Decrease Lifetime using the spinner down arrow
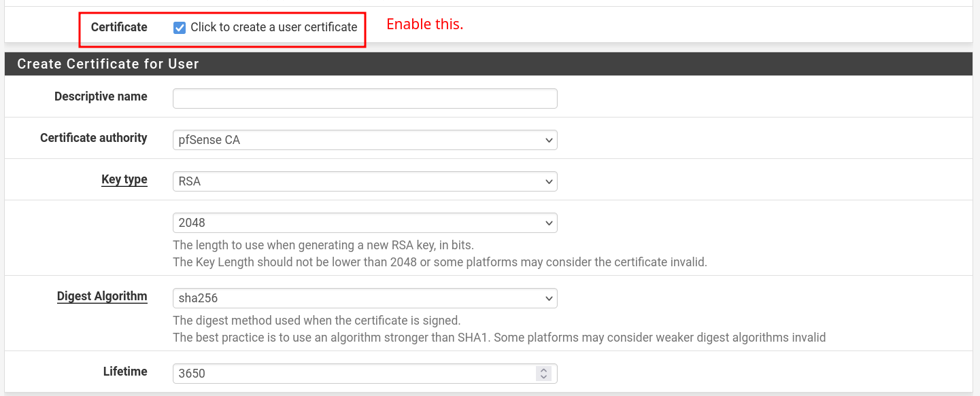This screenshot has width=980, height=396. [x=543, y=377]
